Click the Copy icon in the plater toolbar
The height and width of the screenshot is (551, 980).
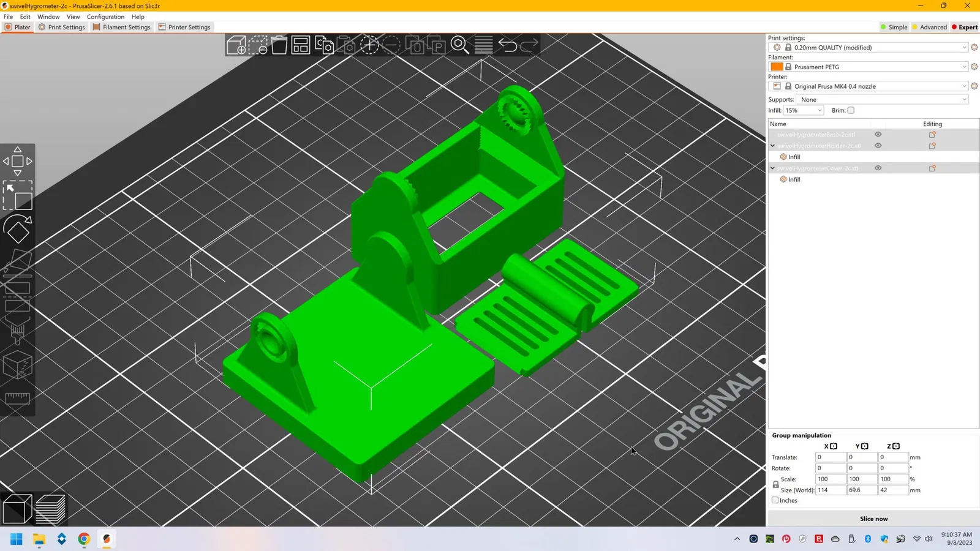(324, 45)
